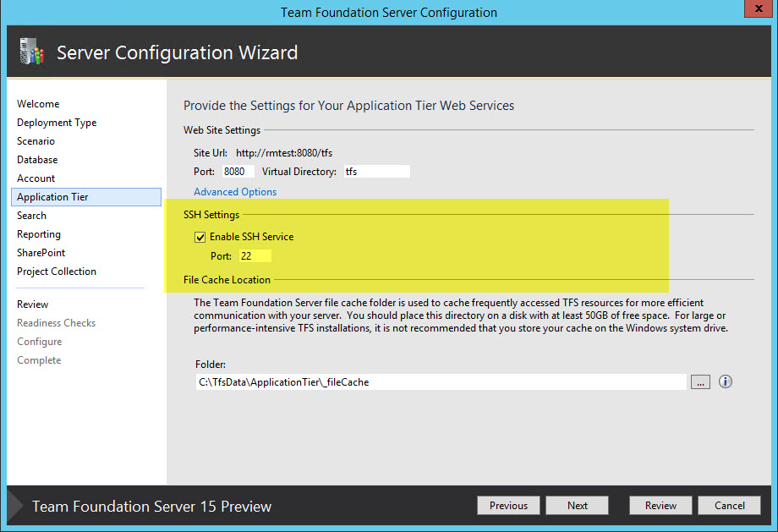778x532 pixels.
Task: Click the Web Site Settings heading
Action: tap(222, 130)
